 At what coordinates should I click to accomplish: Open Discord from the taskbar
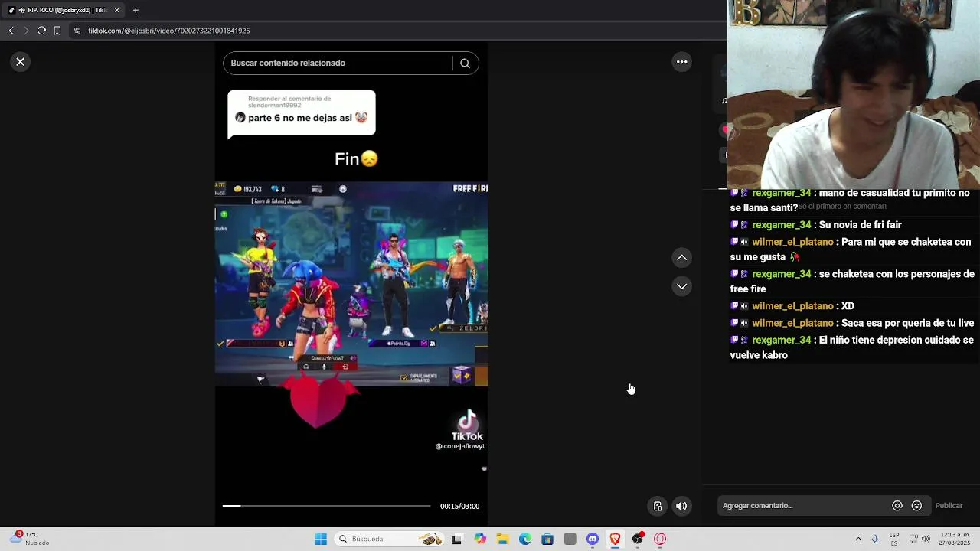[593, 539]
